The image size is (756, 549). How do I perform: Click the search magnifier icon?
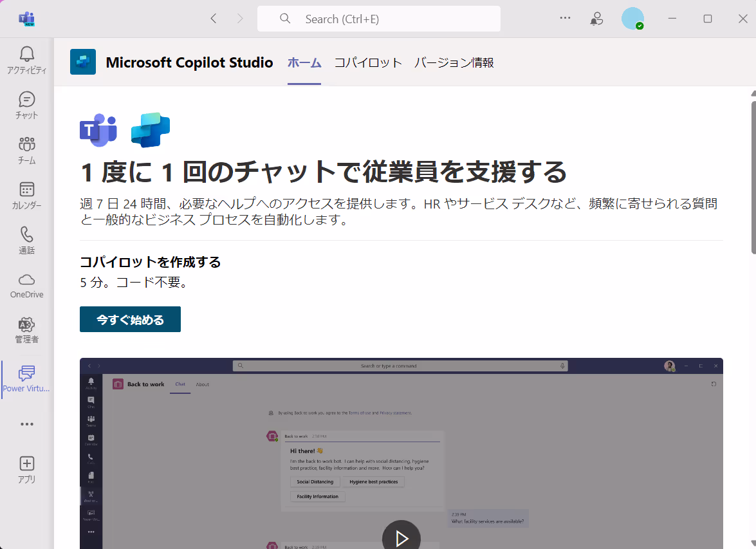[285, 19]
